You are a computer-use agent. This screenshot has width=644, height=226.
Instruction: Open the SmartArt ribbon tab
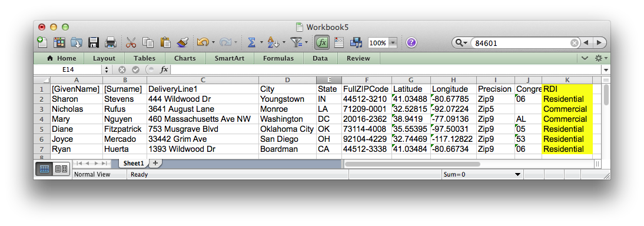(x=229, y=58)
